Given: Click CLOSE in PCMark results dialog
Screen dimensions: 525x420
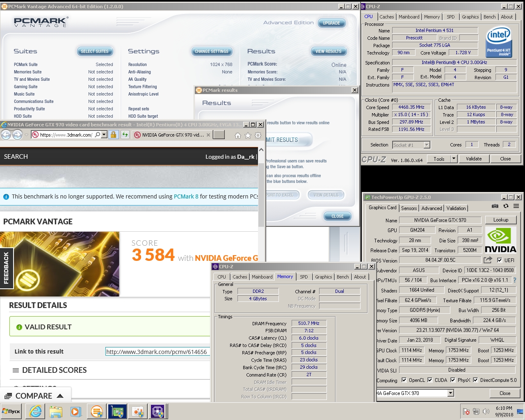Looking at the screenshot, I should [338, 216].
